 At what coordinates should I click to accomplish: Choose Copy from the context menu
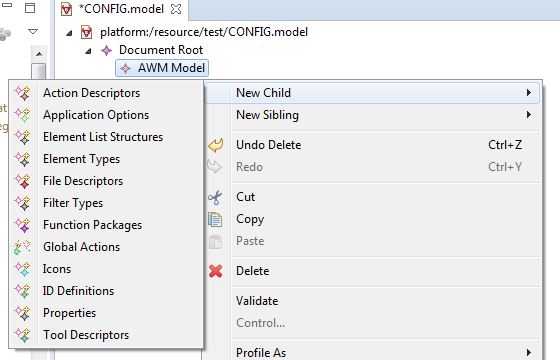[x=372, y=219]
